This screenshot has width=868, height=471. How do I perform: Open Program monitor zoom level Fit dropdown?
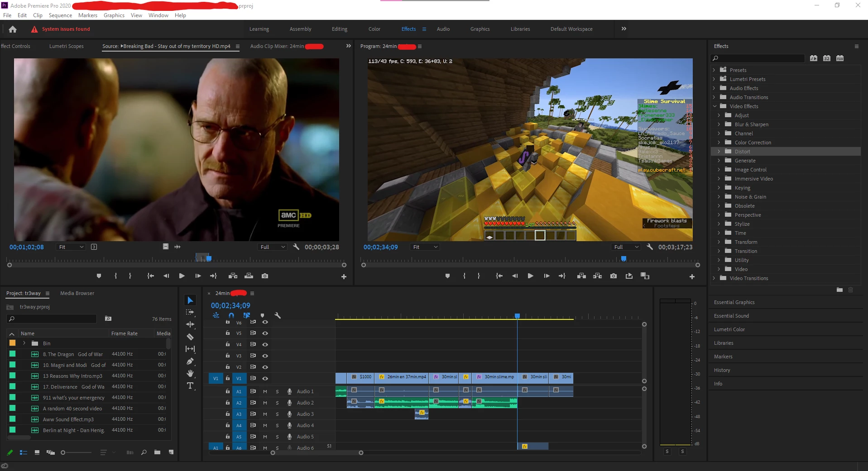pyautogui.click(x=426, y=247)
